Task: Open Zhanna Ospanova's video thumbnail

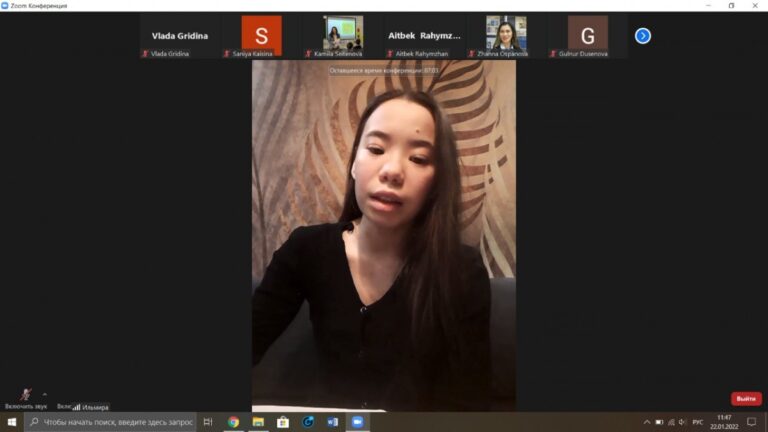Action: (506, 33)
